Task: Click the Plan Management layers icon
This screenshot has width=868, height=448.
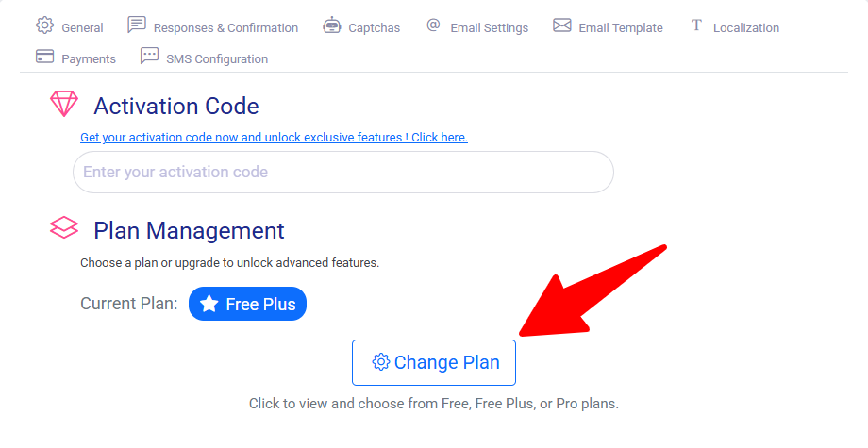Action: pos(64,228)
